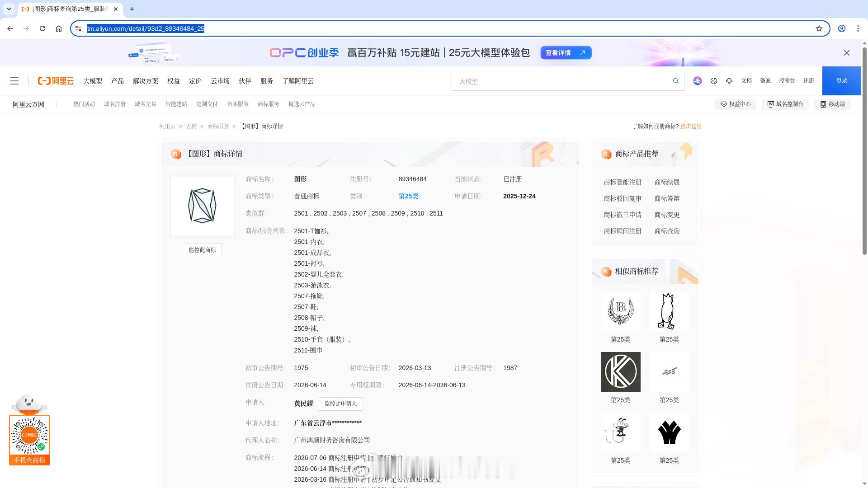Viewport: 868px width, 488px height.
Task: Open similar trademark with IB laurel wreath
Action: click(x=620, y=311)
